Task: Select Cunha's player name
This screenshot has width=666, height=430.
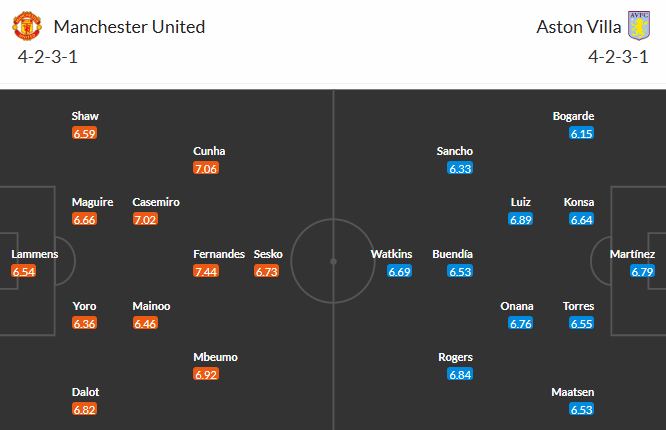Action: coord(209,151)
